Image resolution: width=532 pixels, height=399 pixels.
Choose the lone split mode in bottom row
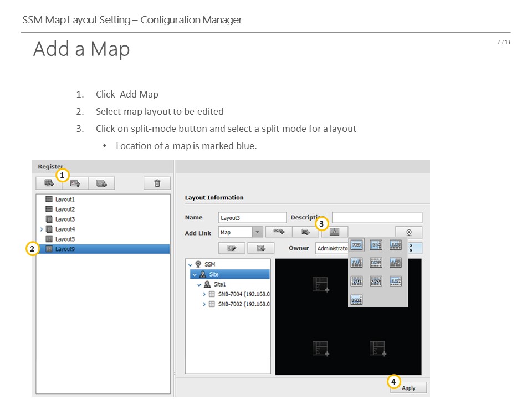[x=356, y=300]
